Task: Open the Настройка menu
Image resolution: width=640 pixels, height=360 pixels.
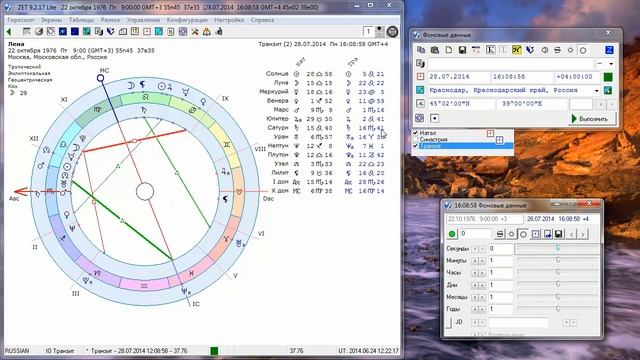Action: point(229,20)
